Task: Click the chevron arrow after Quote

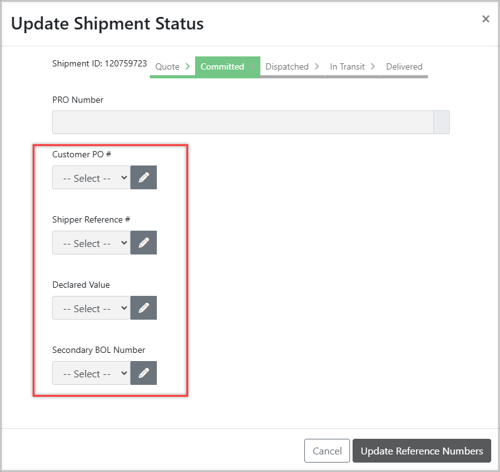Action: click(x=188, y=66)
